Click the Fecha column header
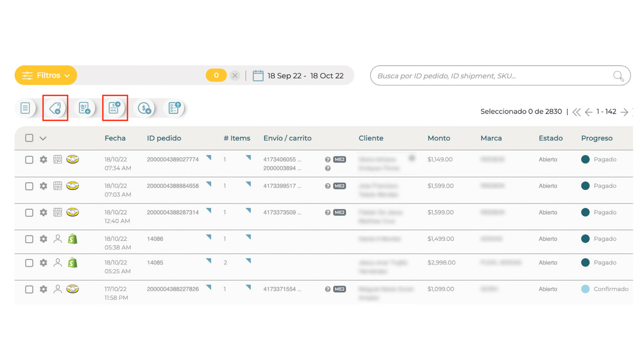The height and width of the screenshot is (362, 644). point(115,138)
